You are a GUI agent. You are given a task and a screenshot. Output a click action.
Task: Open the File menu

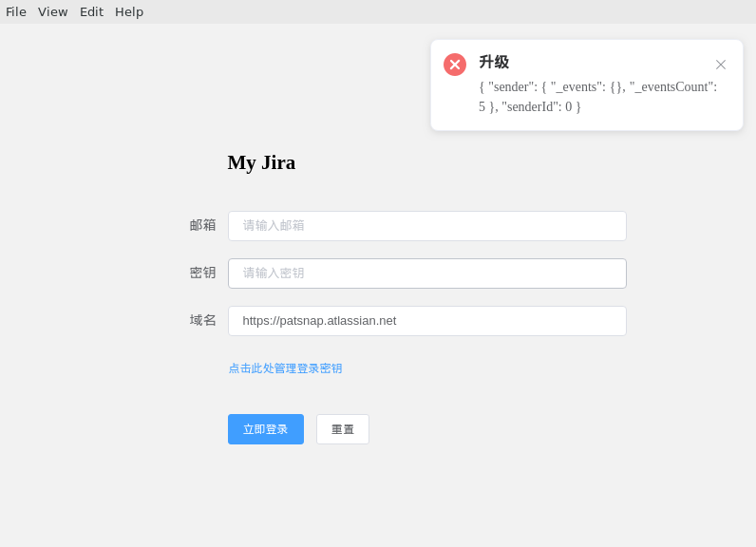(16, 11)
